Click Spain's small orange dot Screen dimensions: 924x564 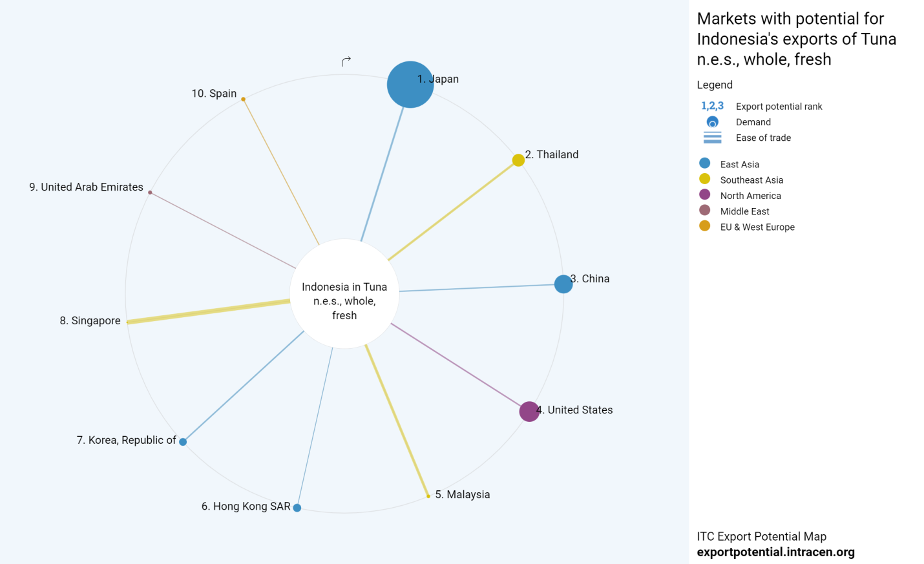click(243, 99)
